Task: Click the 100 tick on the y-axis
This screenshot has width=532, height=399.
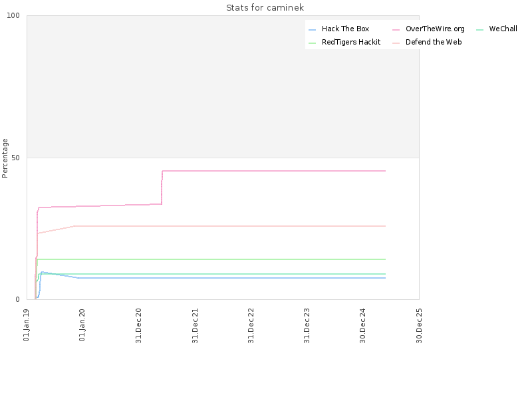Action: [x=13, y=15]
